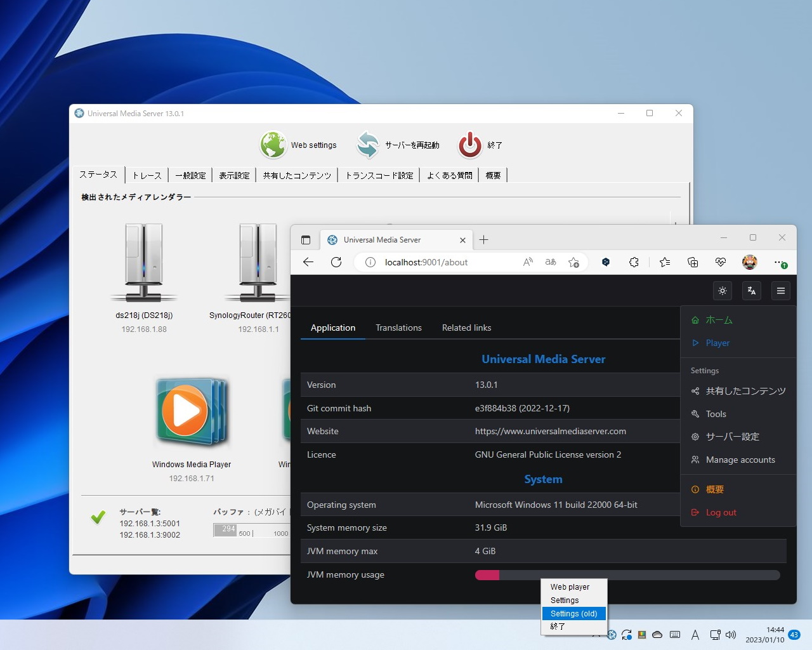Mute audio via the taskbar speaker icon
This screenshot has width=812, height=650.
coord(732,634)
